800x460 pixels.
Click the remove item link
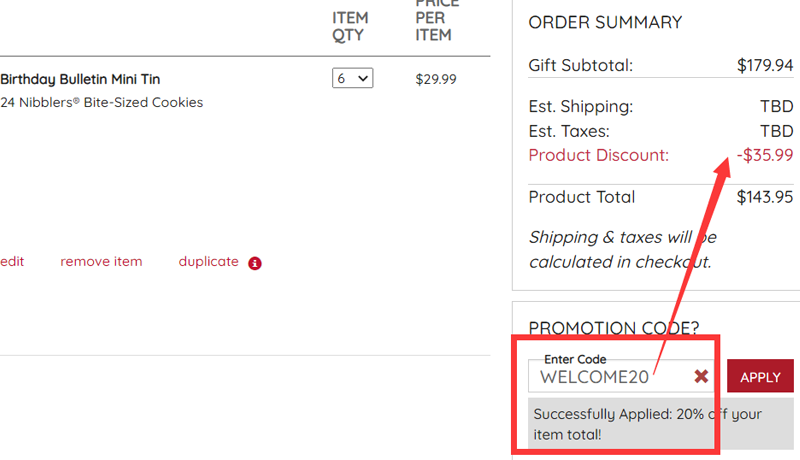coord(101,261)
